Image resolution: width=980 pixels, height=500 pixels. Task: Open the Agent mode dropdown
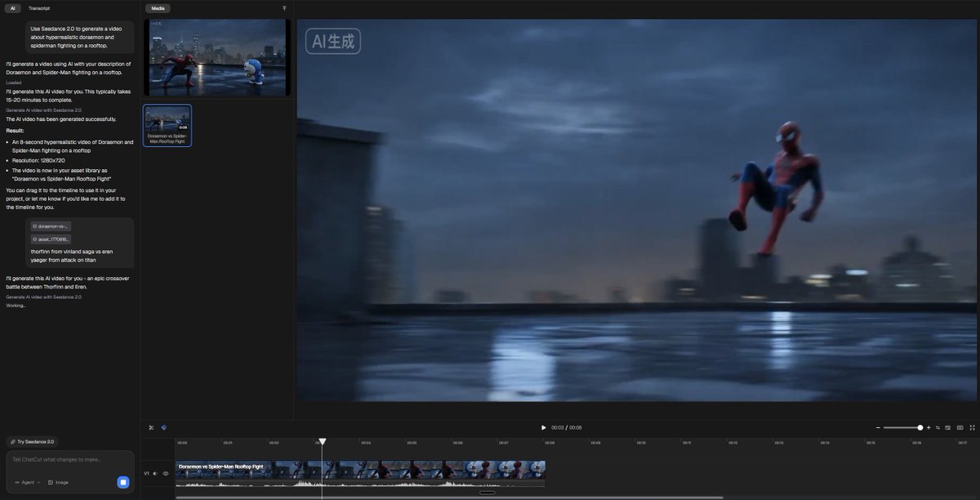pos(27,482)
